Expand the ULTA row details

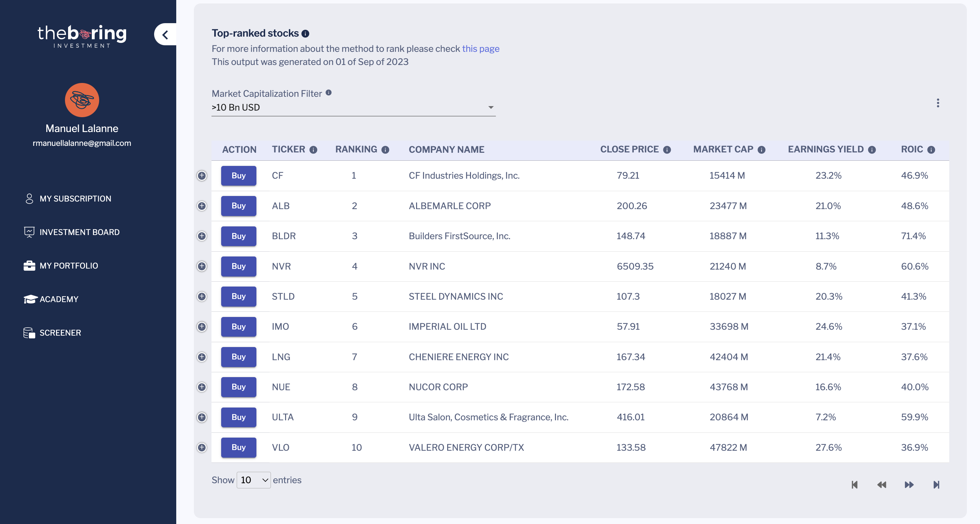201,417
